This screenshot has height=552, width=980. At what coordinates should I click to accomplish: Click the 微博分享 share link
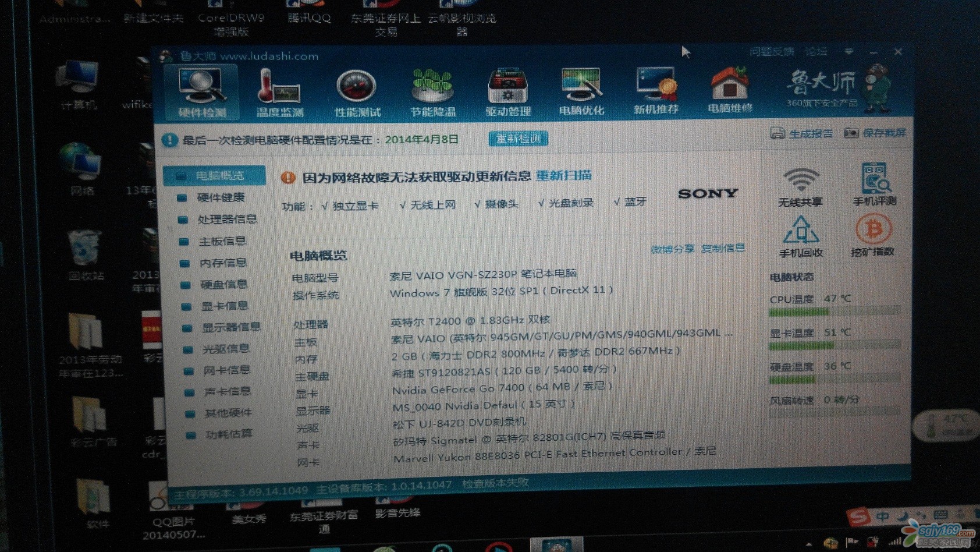(673, 249)
